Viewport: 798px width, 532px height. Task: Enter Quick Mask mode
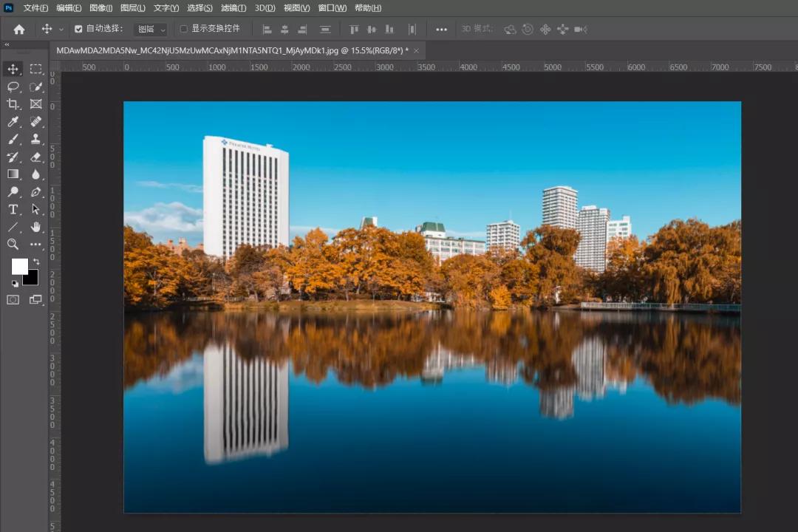13,300
